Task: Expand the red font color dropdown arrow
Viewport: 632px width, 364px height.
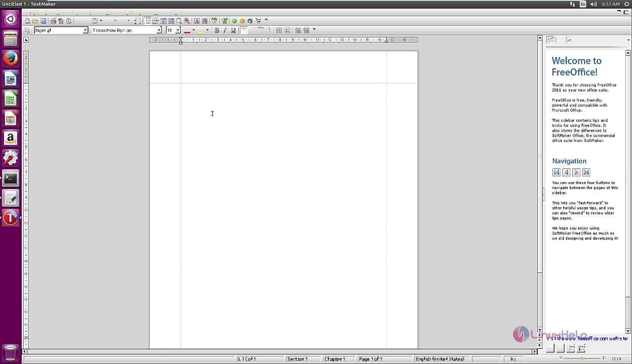Action: tap(194, 31)
